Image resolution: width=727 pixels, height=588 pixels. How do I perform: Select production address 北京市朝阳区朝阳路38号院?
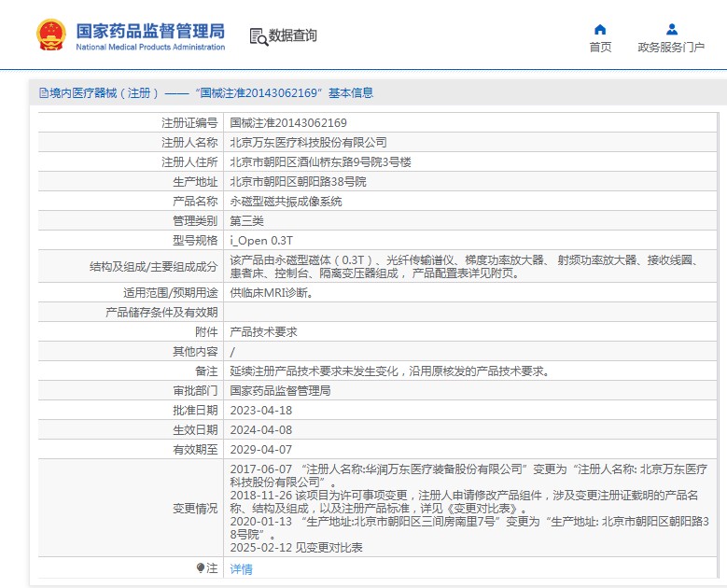[x=298, y=181]
